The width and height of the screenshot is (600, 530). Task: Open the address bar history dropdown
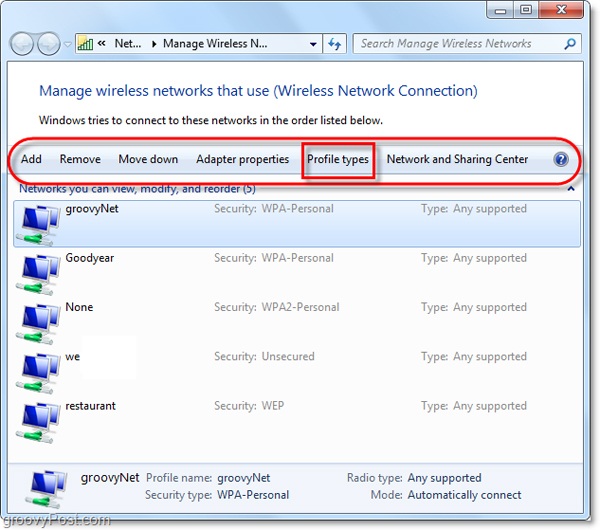[313, 44]
